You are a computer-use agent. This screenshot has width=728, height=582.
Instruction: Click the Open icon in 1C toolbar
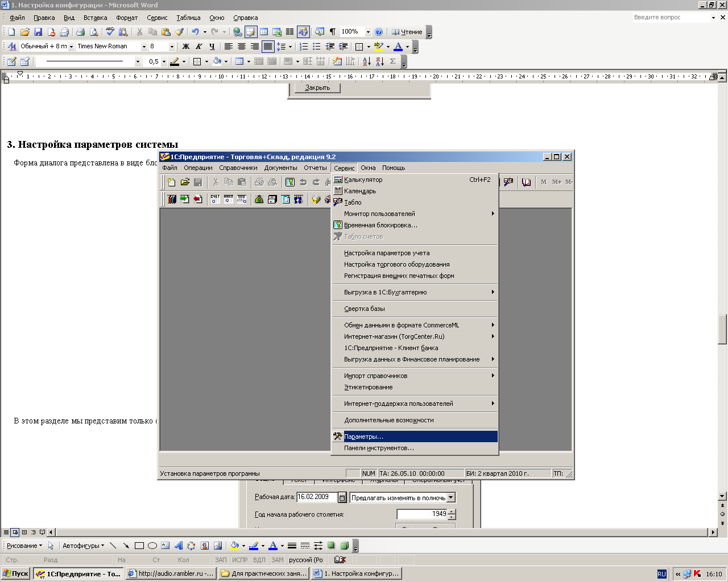click(185, 182)
